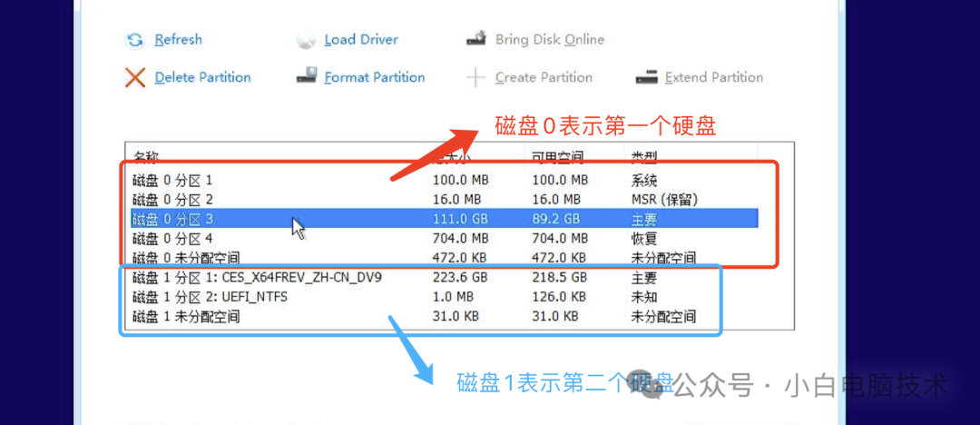Click the 89.2 GB free space cell
980x425 pixels.
556,219
